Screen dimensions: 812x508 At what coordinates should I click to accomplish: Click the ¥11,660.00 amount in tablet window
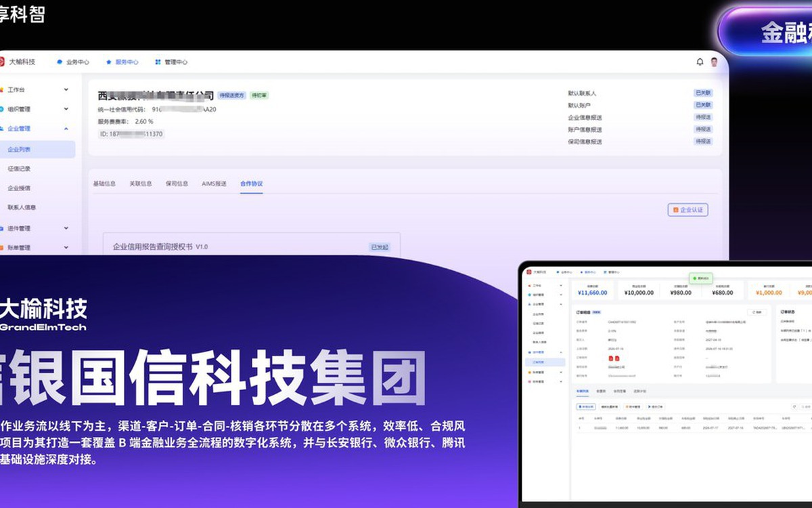(x=593, y=293)
